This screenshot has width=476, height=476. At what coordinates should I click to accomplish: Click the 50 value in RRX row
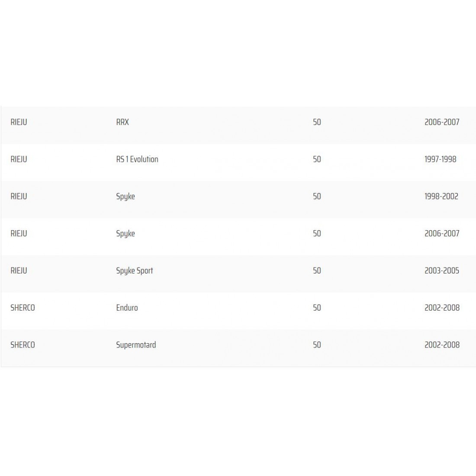coord(317,122)
